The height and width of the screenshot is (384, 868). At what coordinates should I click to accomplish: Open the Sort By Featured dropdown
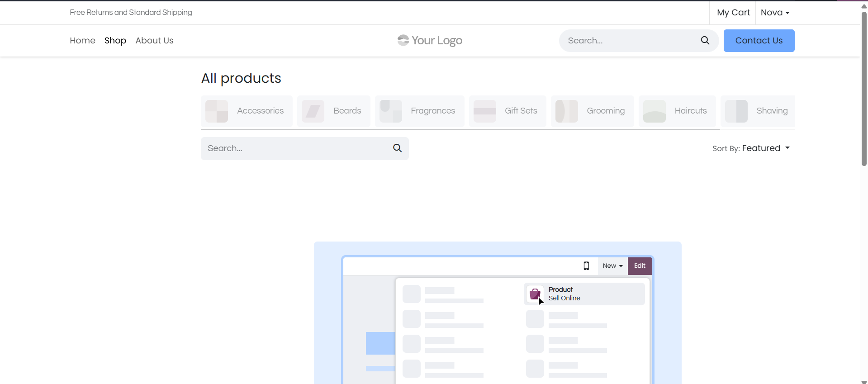coord(766,148)
